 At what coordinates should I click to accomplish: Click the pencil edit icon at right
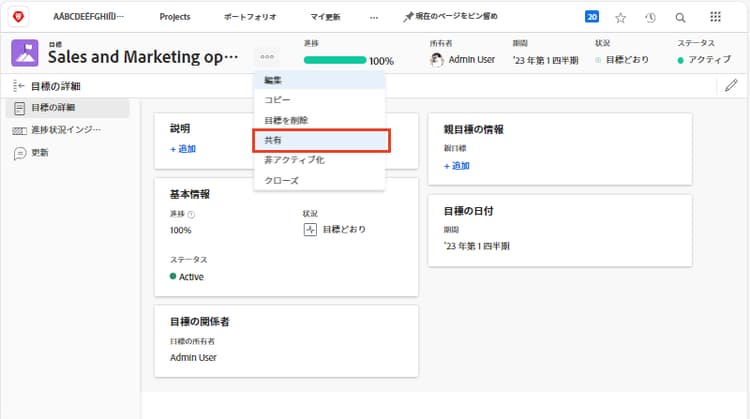click(x=731, y=86)
